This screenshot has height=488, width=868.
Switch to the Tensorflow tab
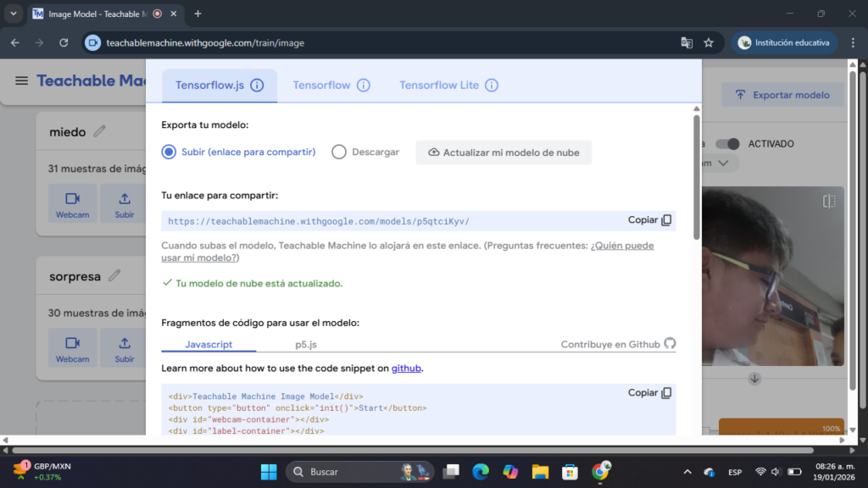coord(321,86)
